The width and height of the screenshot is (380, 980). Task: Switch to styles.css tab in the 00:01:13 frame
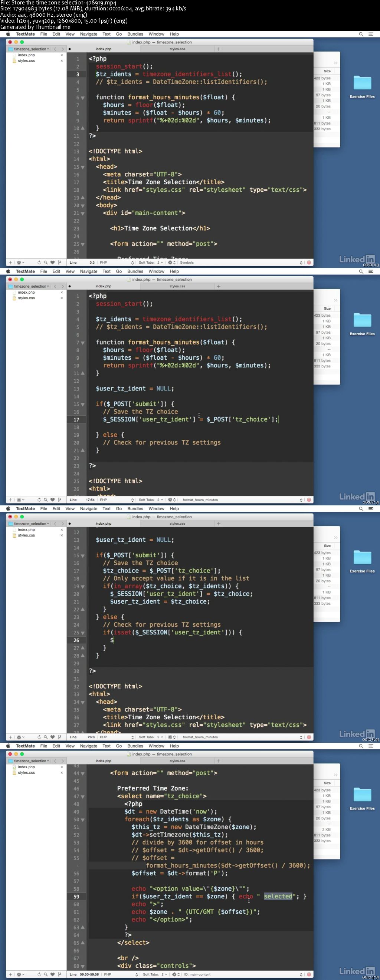tap(177, 49)
